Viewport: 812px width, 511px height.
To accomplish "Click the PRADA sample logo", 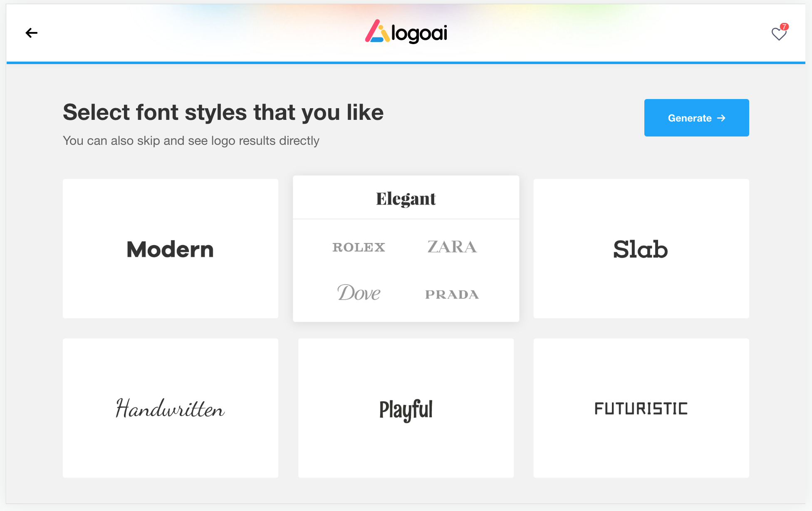I will click(452, 294).
